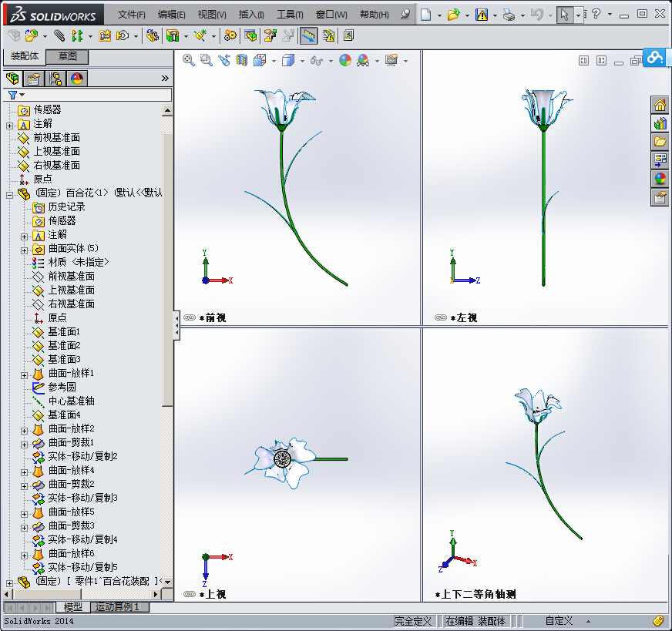Viewport: 672px width, 631px height.
Task: Open the PropertyManager tab icon
Action: tap(33, 79)
